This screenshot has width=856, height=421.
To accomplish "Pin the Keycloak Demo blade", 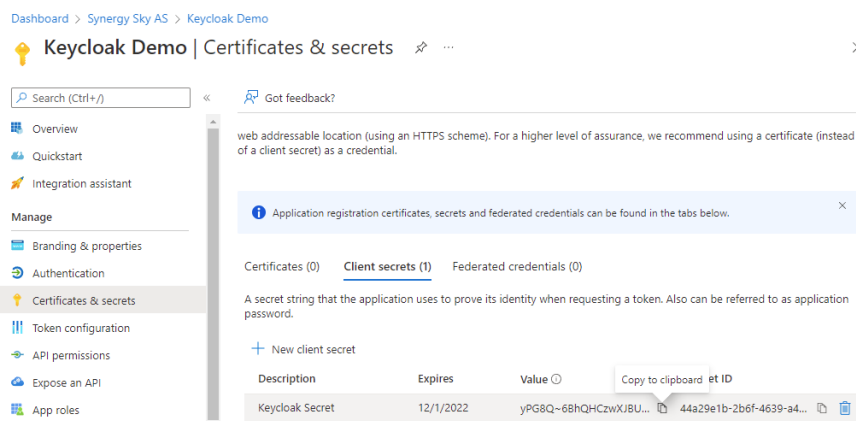I will (x=420, y=48).
